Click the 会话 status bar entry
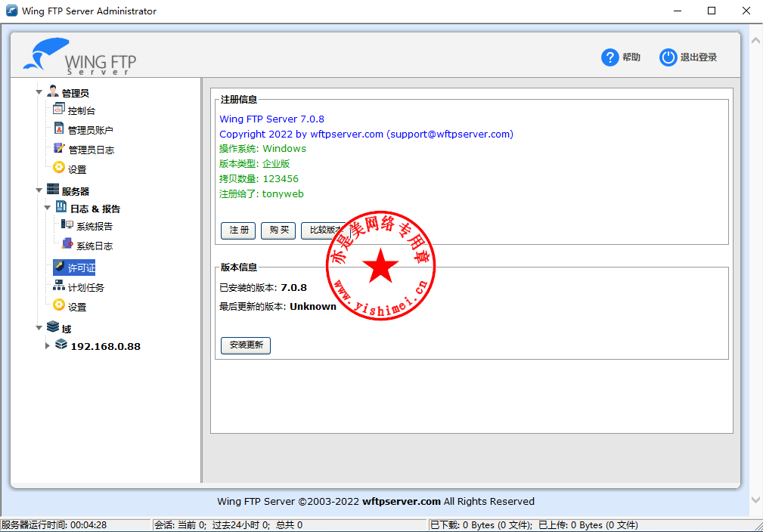 (x=228, y=525)
